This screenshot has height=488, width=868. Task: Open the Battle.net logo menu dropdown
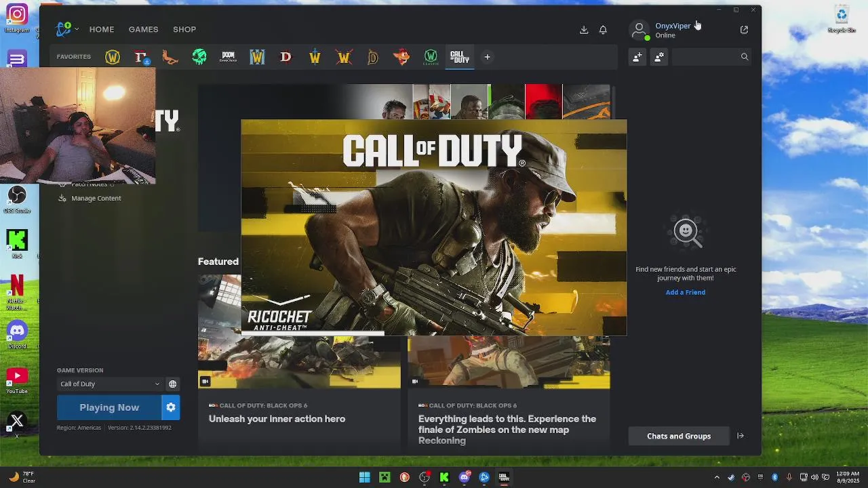click(x=67, y=29)
